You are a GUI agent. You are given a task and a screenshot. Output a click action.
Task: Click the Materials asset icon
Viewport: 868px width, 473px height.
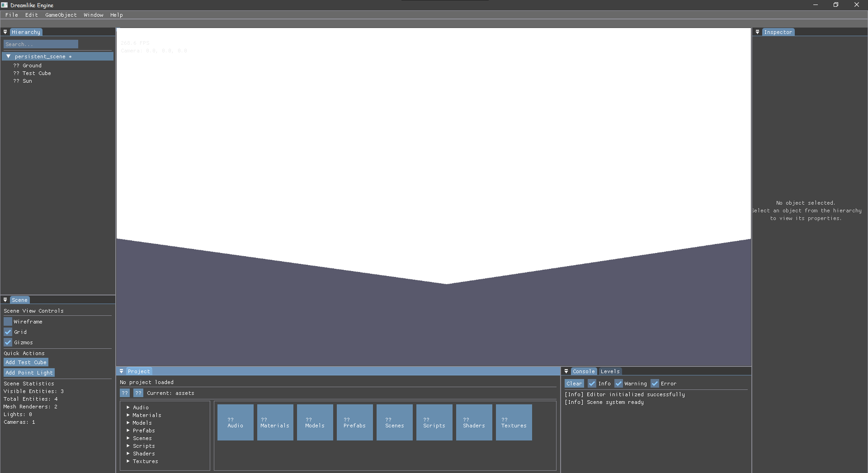pos(275,422)
